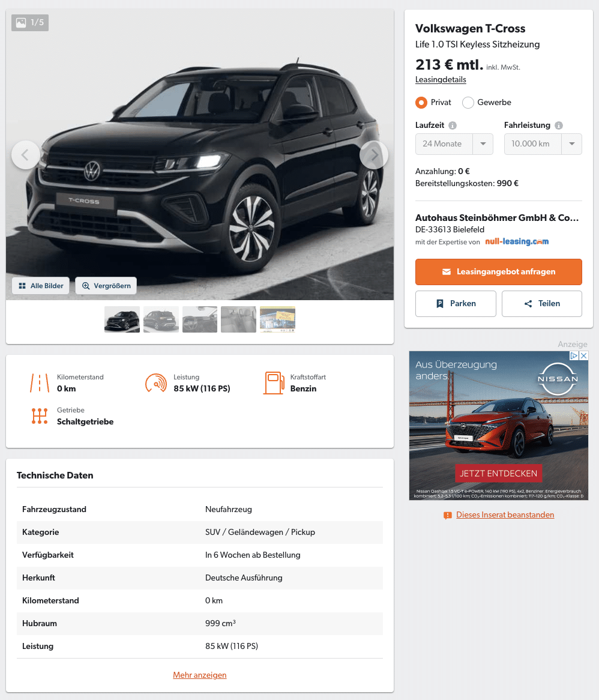Click the Getriebe gearshift icon
The width and height of the screenshot is (599, 700).
point(40,415)
